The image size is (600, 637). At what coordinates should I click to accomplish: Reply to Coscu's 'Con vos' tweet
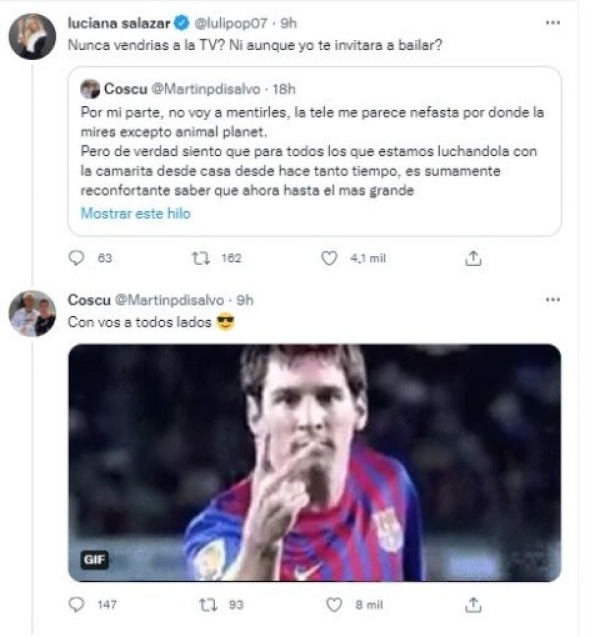(78, 605)
